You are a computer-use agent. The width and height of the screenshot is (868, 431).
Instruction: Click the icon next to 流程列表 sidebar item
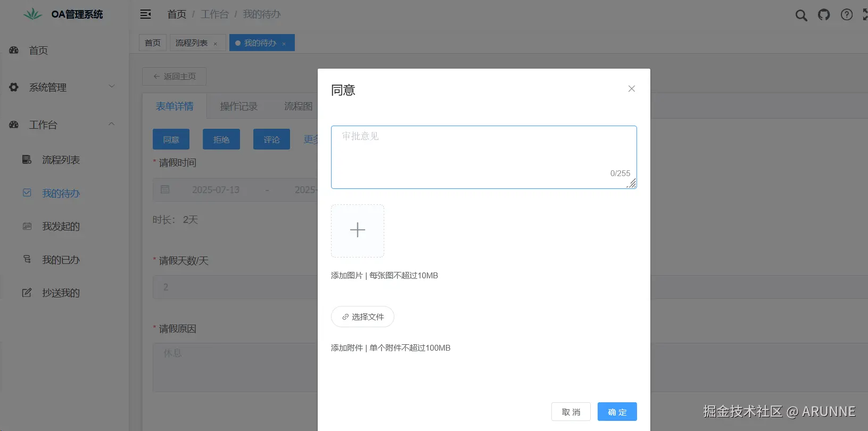pyautogui.click(x=27, y=160)
